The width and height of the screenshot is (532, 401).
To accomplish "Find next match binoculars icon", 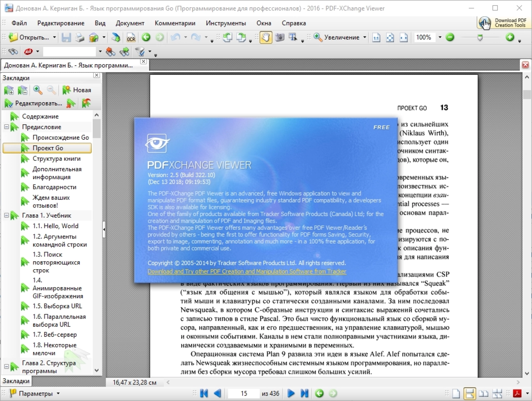I will (x=124, y=52).
